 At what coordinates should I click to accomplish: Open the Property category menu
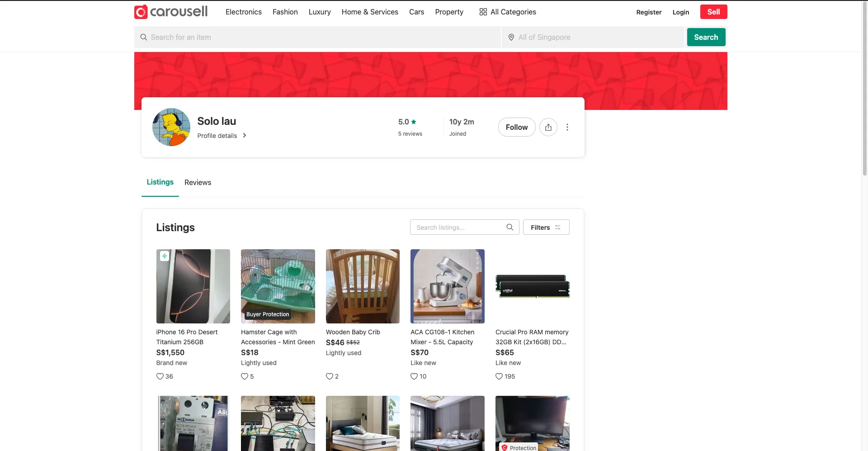click(x=449, y=12)
